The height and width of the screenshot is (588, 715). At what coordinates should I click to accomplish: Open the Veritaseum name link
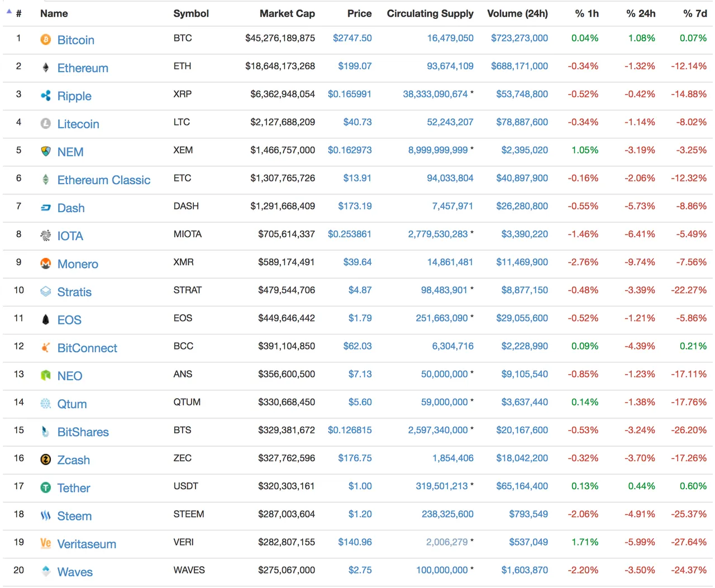point(87,544)
